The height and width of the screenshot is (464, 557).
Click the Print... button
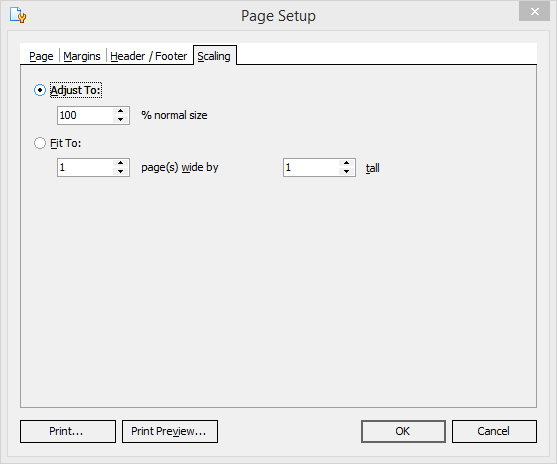point(68,431)
